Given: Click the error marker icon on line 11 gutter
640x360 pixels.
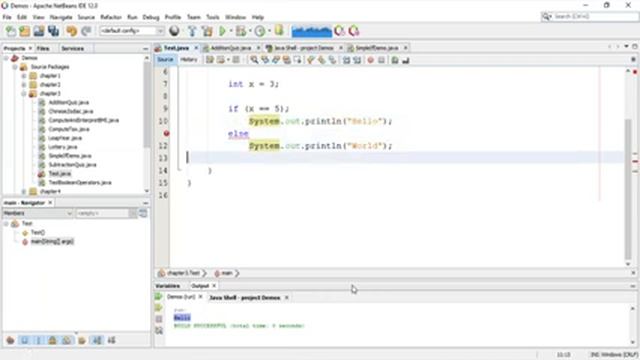Looking at the screenshot, I should (x=166, y=133).
